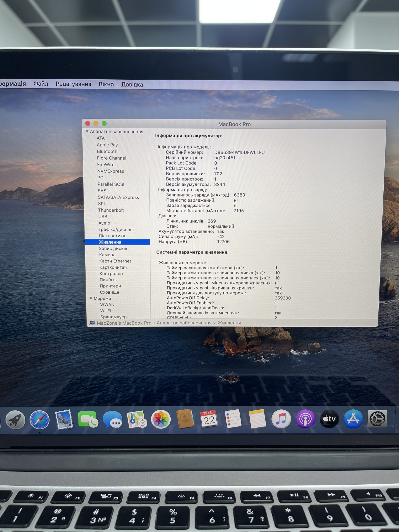Viewport: 399px width, 532px height.
Task: Select SAS in the sidebar
Action: pyautogui.click(x=102, y=191)
